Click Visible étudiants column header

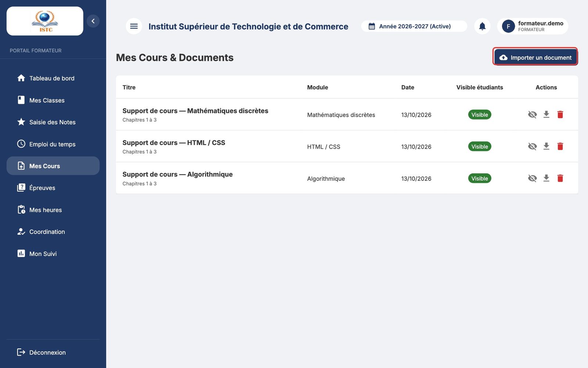click(x=480, y=87)
